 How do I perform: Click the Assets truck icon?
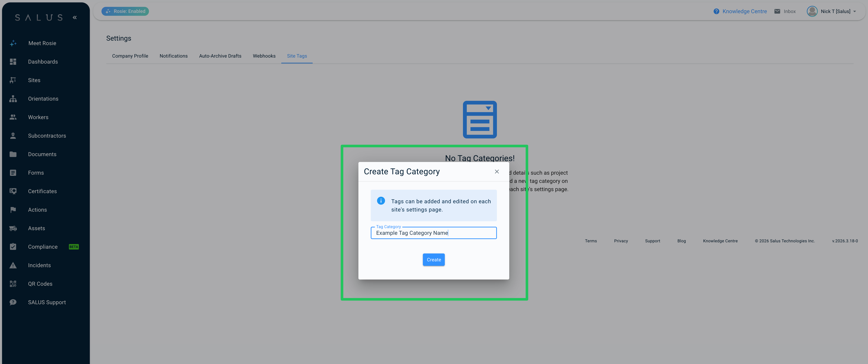tap(13, 228)
